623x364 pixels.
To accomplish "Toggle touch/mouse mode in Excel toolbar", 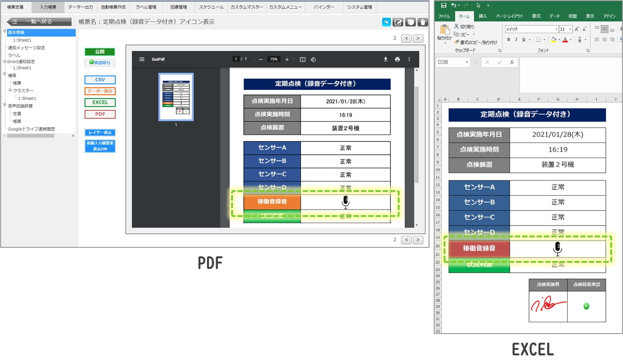I will (x=479, y=5).
